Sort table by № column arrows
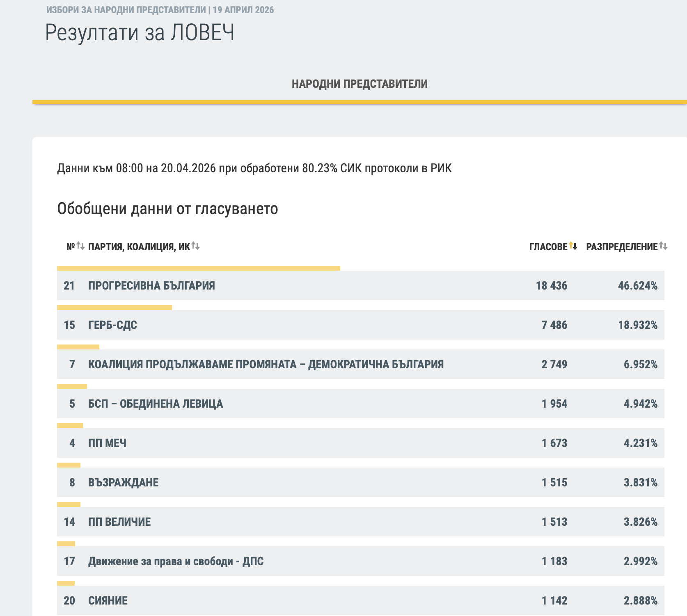Image resolution: width=687 pixels, height=616 pixels. 80,246
